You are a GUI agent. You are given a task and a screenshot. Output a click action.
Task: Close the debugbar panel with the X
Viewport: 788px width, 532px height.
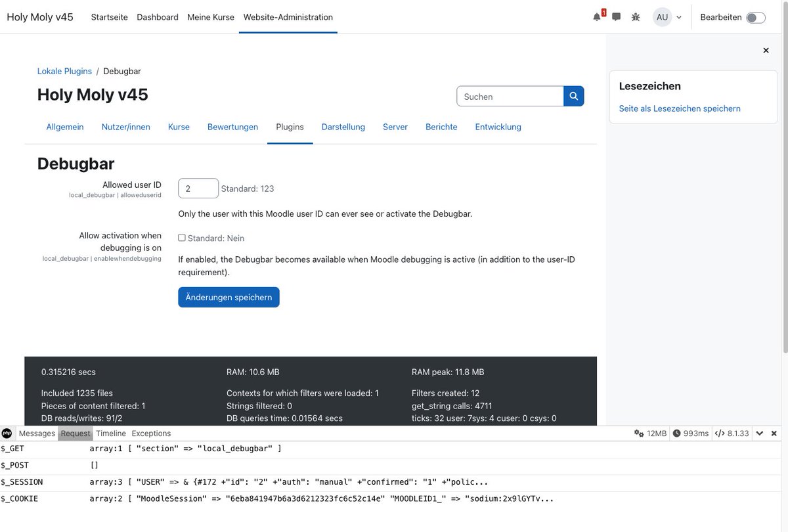point(773,433)
